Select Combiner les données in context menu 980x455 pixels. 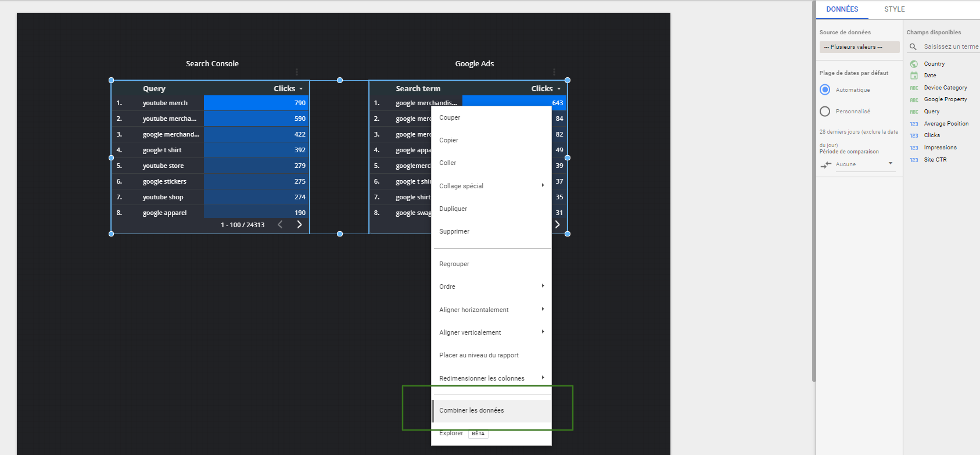491,410
